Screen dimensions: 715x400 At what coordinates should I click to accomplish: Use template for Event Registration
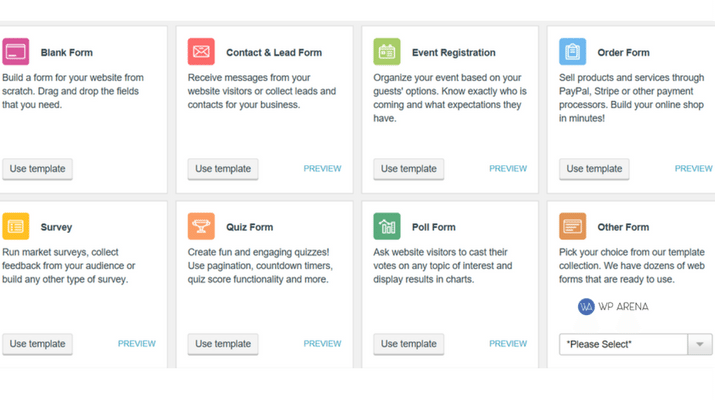point(409,169)
